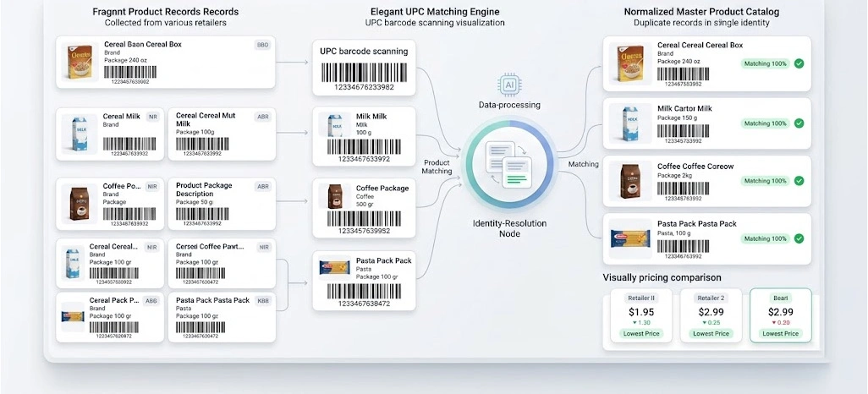Click the $2.99 price under Retailer 2
The height and width of the screenshot is (394, 868).
[711, 312]
